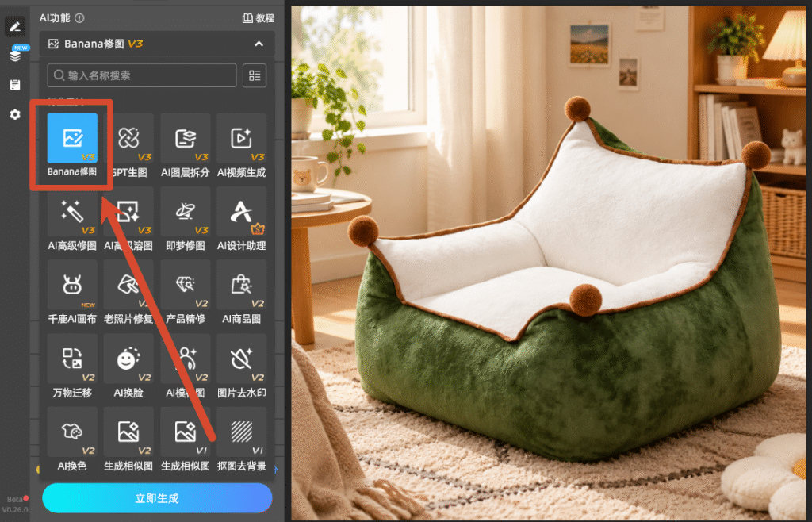Click the info icon beside AI功能
812x522 pixels.
pyautogui.click(x=79, y=18)
